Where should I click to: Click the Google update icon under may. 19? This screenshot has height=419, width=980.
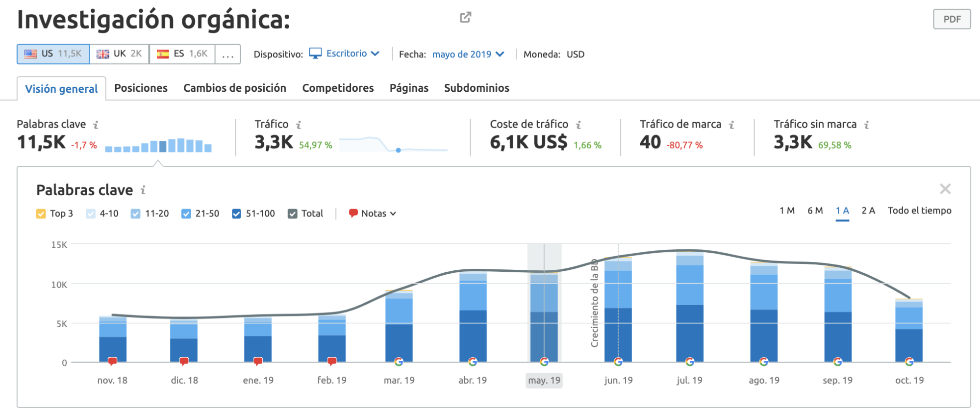pos(544,362)
